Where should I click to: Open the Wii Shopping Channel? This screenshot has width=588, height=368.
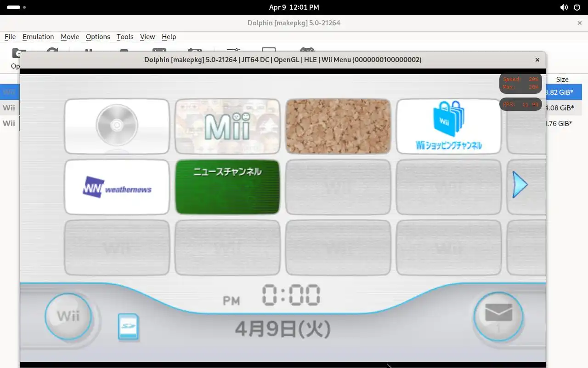point(449,126)
